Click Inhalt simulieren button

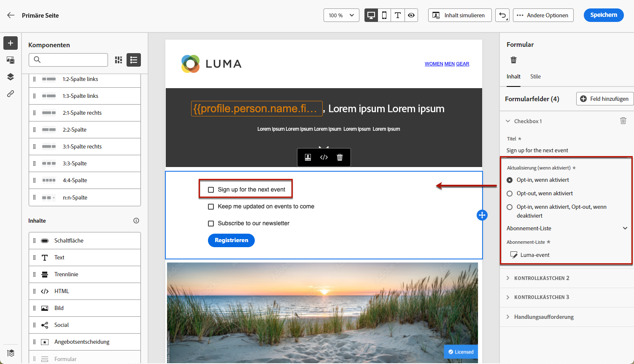point(460,15)
